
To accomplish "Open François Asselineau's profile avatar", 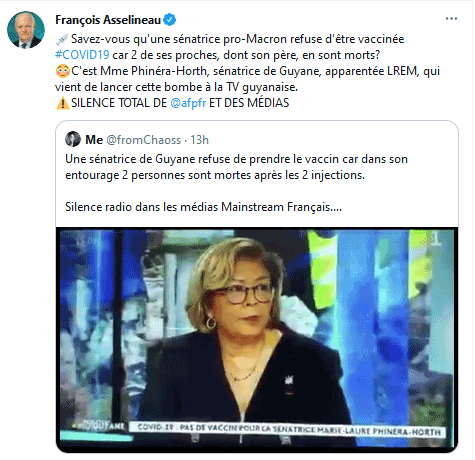I will (x=26, y=30).
